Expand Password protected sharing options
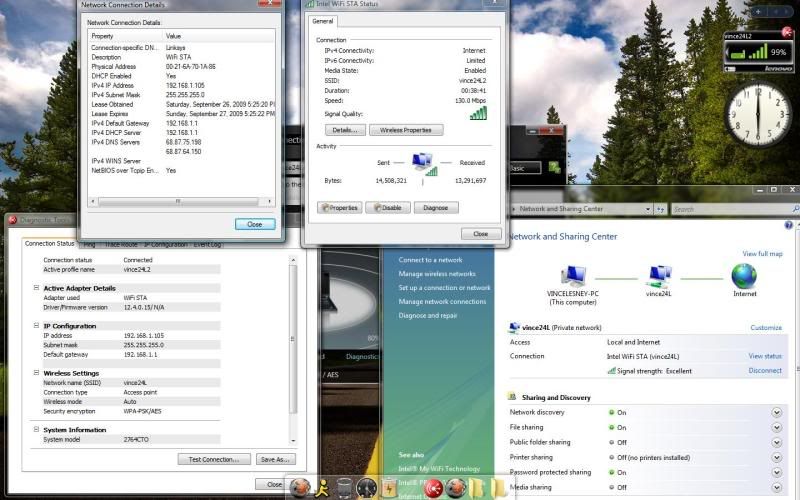The width and height of the screenshot is (800, 500). (776, 472)
